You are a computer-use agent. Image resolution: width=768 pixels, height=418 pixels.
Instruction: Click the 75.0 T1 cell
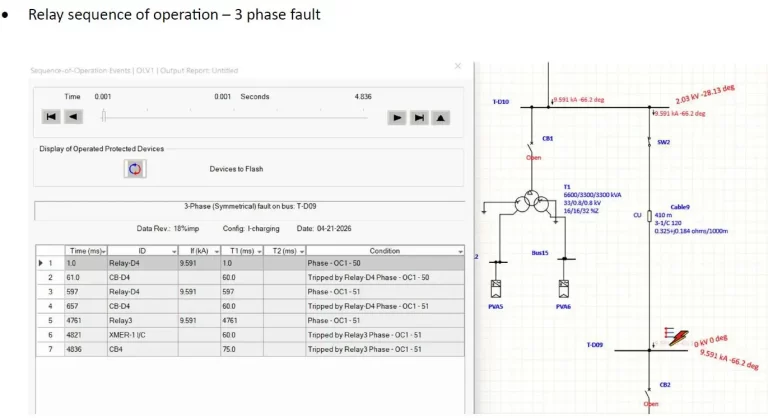[x=242, y=349]
